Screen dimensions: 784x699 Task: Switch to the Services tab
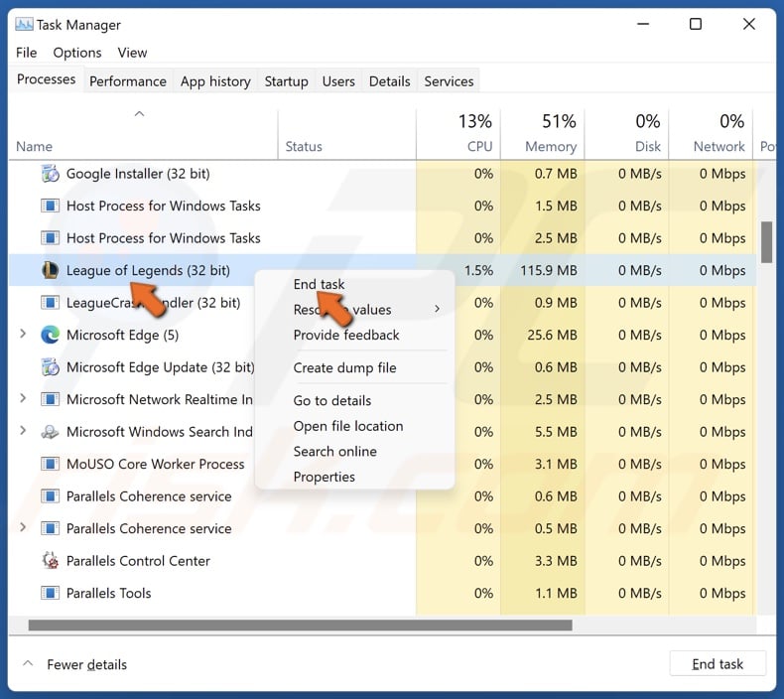449,81
